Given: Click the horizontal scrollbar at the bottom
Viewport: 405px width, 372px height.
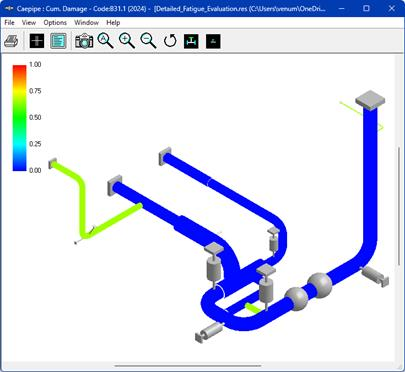Looking at the screenshot, I should (x=188, y=366).
